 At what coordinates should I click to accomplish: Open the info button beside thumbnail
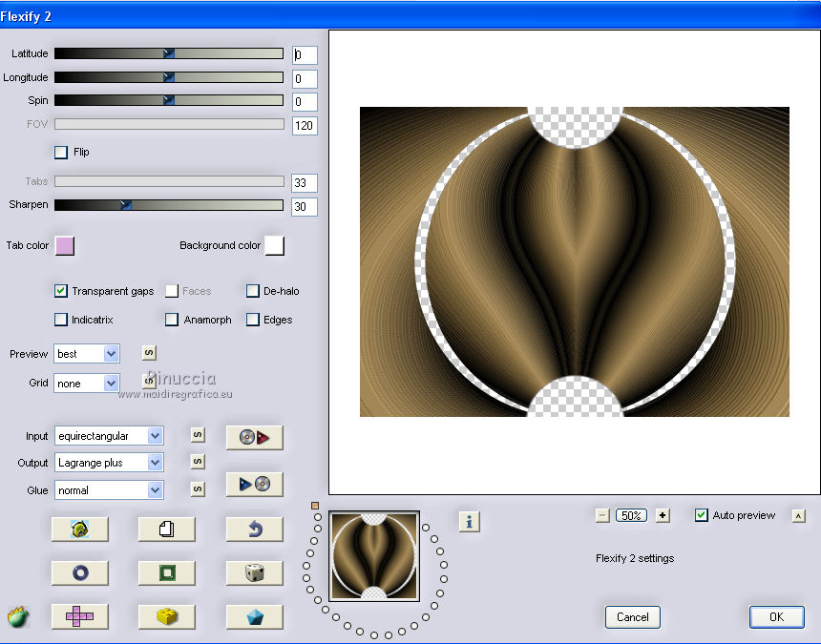pyautogui.click(x=469, y=521)
